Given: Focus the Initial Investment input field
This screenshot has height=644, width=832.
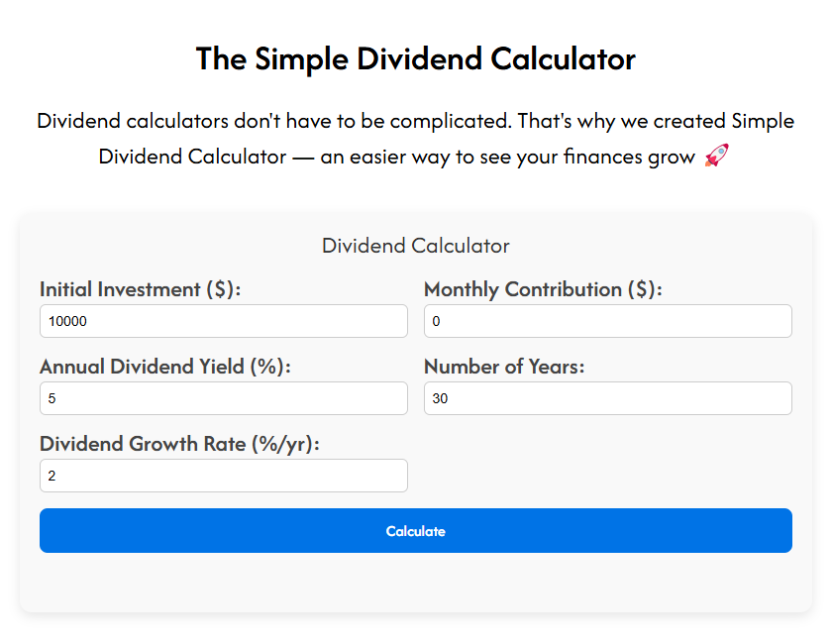Looking at the screenshot, I should [x=223, y=321].
